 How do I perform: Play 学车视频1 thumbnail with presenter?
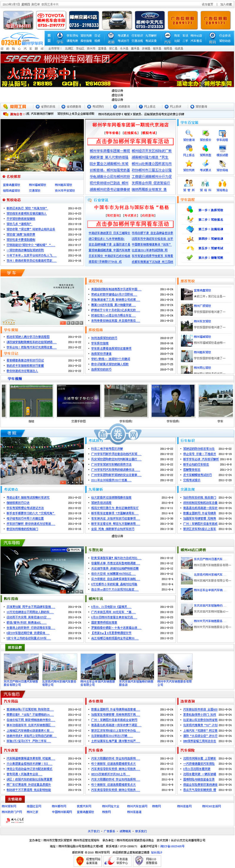[173, 401]
